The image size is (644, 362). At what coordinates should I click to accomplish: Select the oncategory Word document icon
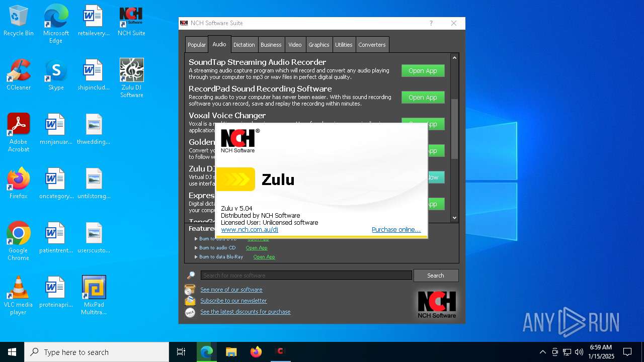coord(56,184)
